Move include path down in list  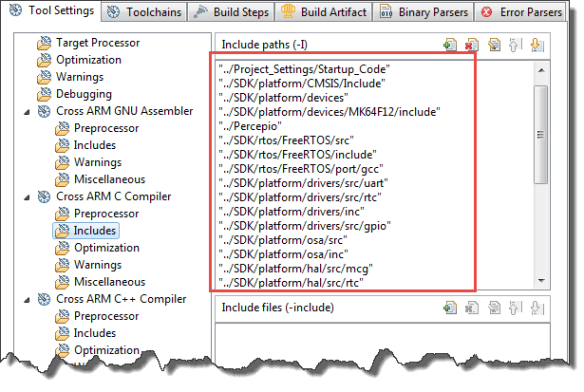537,45
